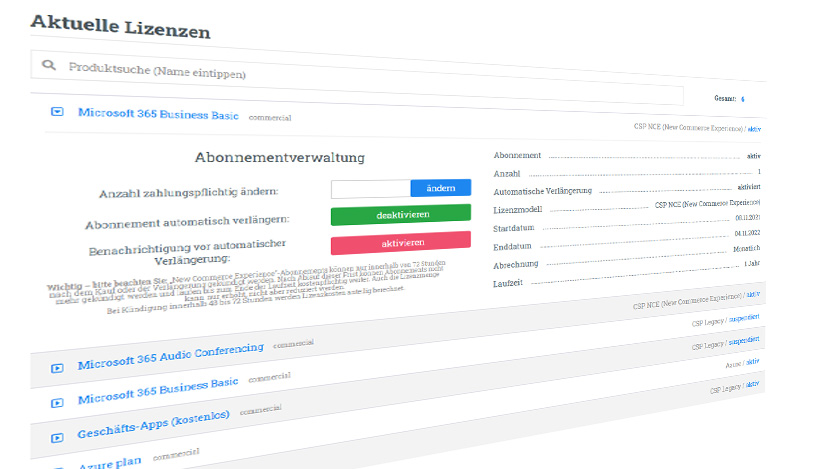Image resolution: width=833 pixels, height=469 pixels.
Task: Click aktiv status beside the top CSP NCE label
Action: pyautogui.click(x=754, y=129)
